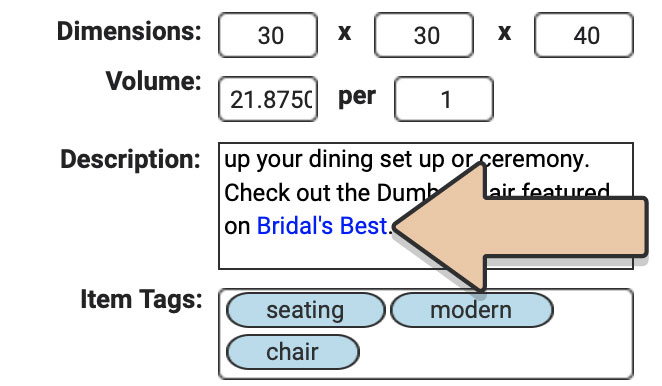Open the Bridal's Best link
The width and height of the screenshot is (662, 386).
(x=322, y=226)
